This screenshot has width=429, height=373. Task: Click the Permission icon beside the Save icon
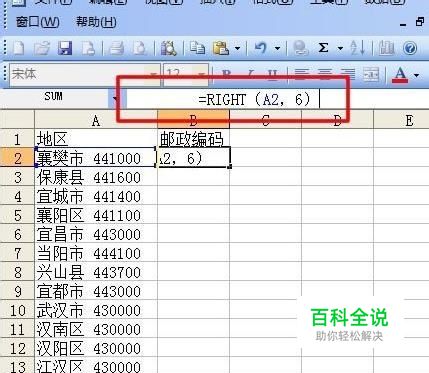click(88, 48)
